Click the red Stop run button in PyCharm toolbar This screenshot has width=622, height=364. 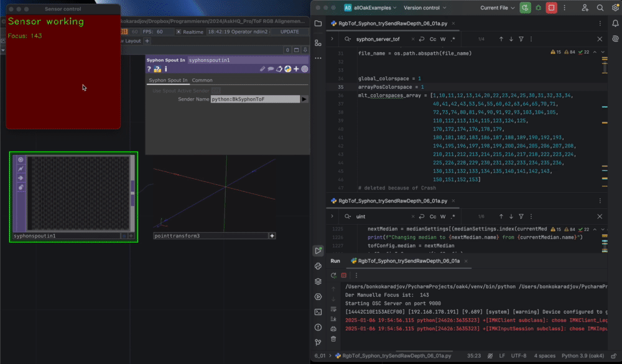click(551, 8)
